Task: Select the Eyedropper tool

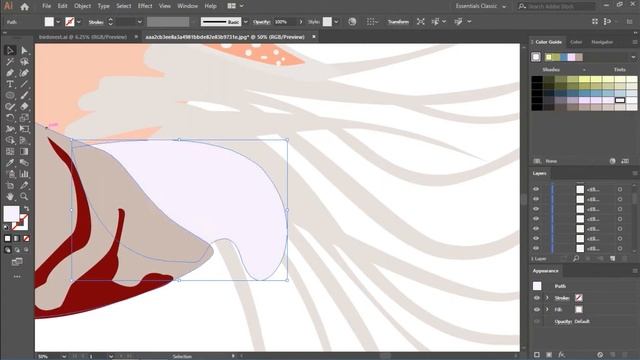Action: tap(10, 163)
